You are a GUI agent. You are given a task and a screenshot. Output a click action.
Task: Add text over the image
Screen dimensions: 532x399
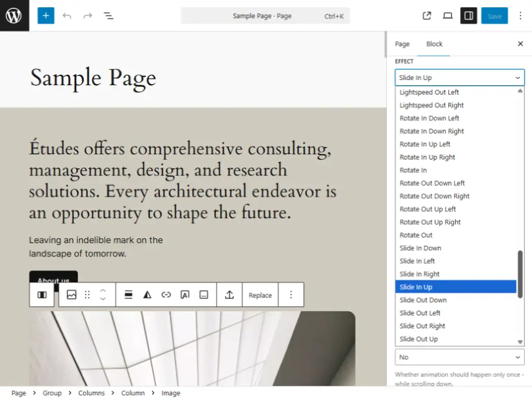pyautogui.click(x=185, y=295)
